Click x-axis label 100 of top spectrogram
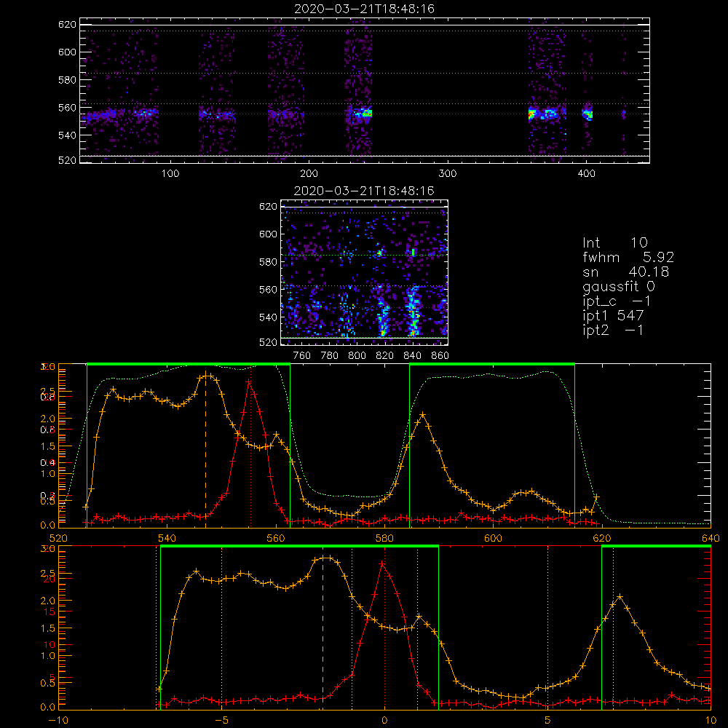 170,174
